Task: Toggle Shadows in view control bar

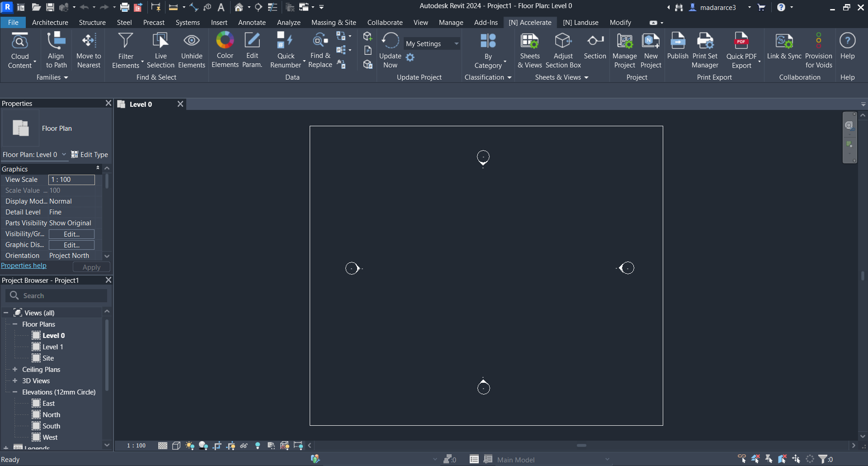Action: [203, 446]
